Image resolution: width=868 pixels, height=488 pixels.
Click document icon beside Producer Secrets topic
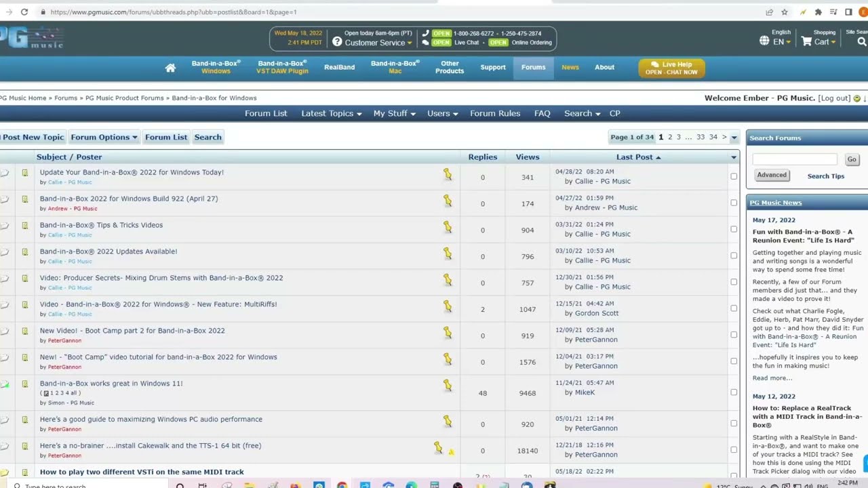(25, 279)
